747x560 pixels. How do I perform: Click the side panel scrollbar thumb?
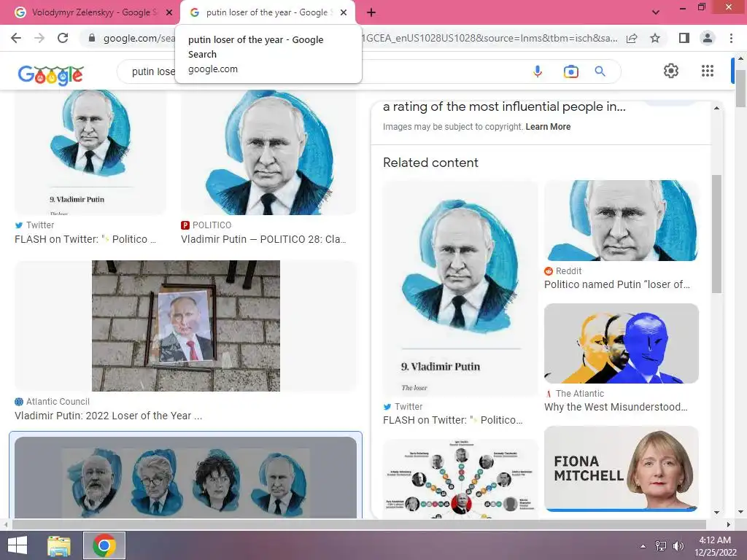pos(716,234)
